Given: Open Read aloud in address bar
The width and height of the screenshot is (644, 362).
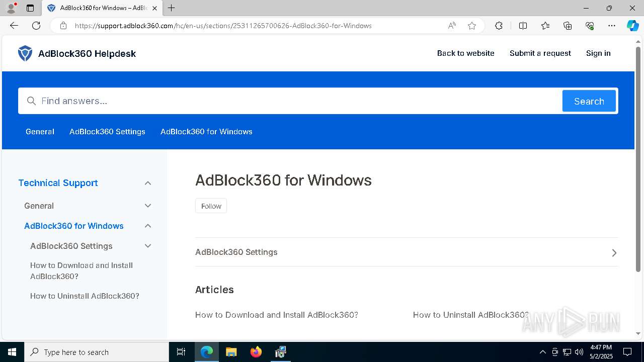Looking at the screenshot, I should [452, 26].
